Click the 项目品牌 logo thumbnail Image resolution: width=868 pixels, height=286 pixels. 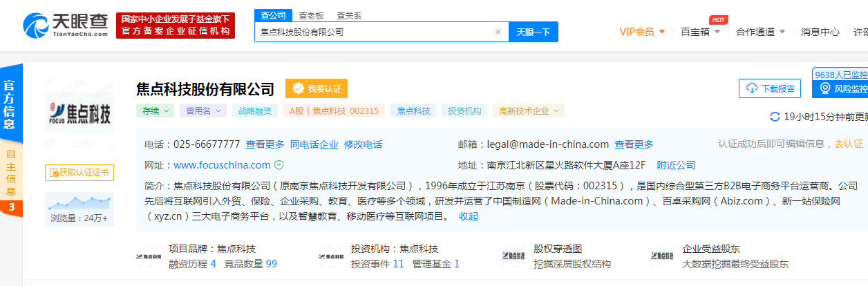pyautogui.click(x=150, y=256)
